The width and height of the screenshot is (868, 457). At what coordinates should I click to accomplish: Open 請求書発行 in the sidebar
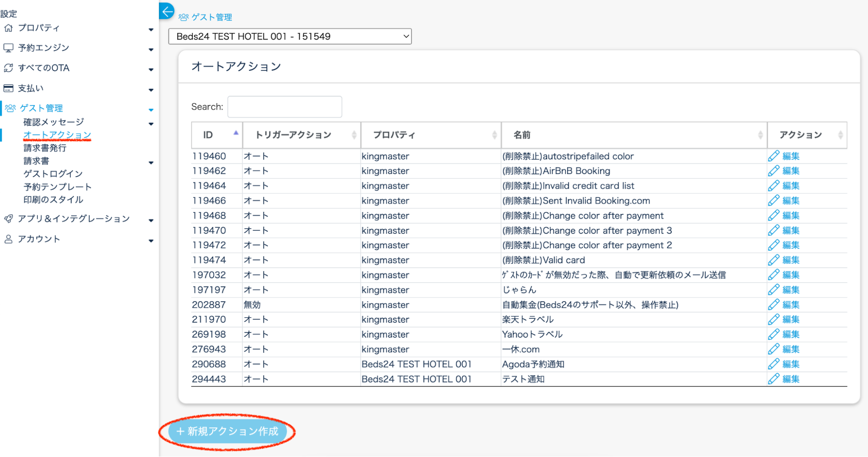(45, 148)
